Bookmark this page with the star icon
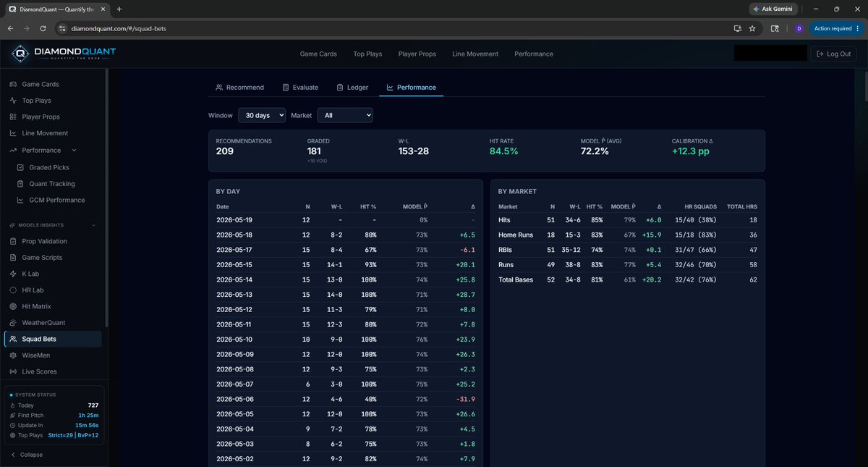 (752, 29)
